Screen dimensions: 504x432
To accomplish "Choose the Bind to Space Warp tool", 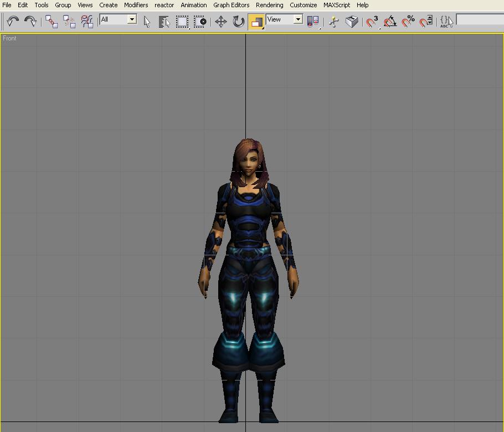I will click(x=87, y=22).
